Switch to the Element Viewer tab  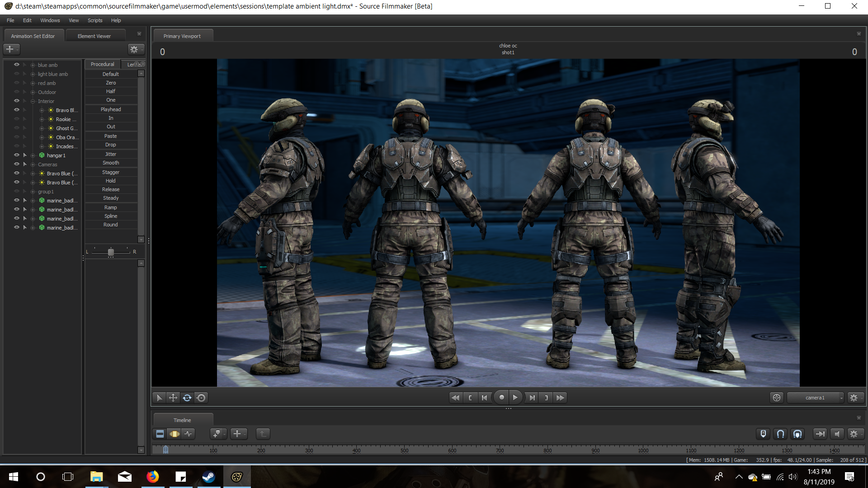94,36
